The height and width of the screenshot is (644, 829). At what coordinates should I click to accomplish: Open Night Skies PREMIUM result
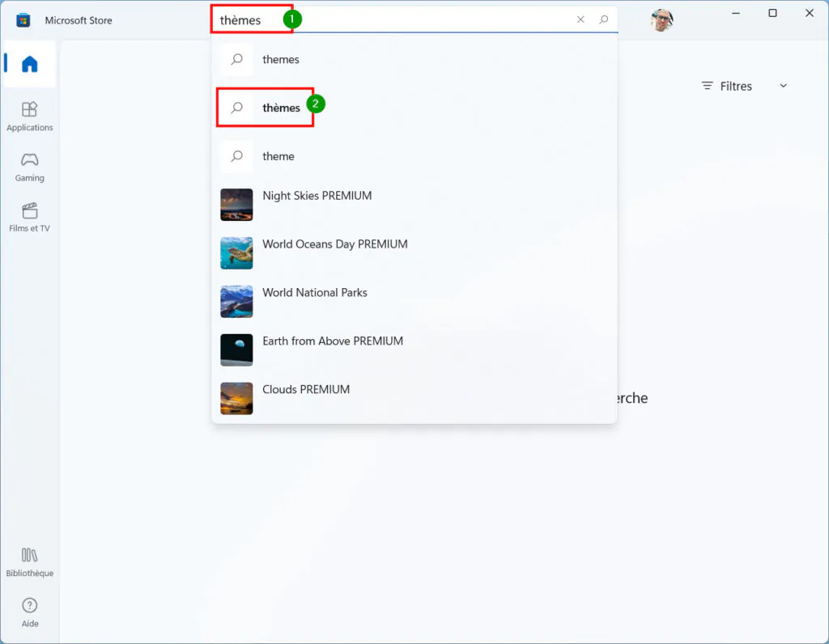pyautogui.click(x=414, y=205)
